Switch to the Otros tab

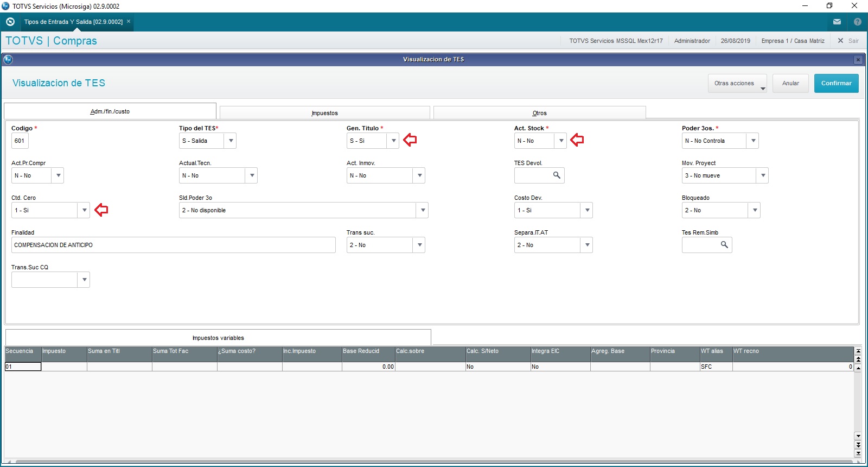[539, 113]
